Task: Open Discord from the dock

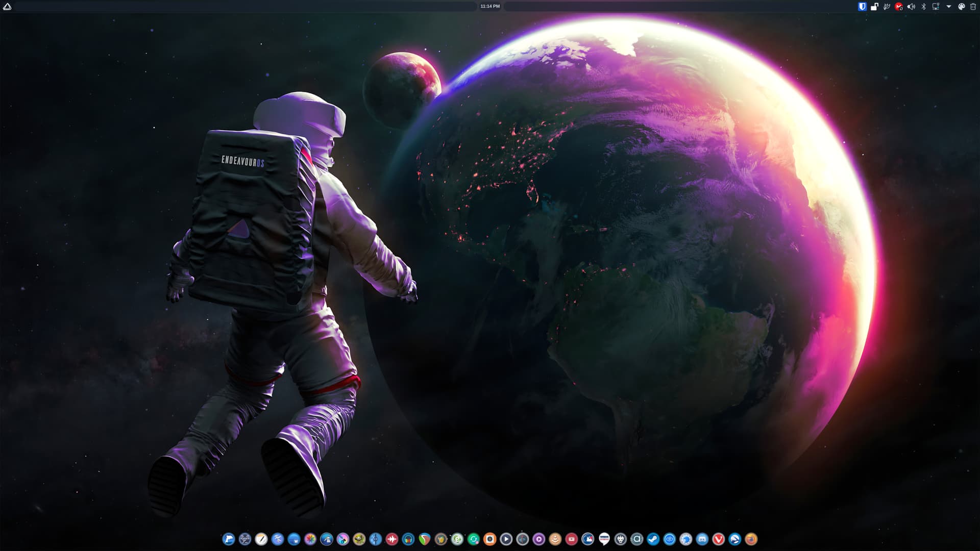Action: [702, 539]
